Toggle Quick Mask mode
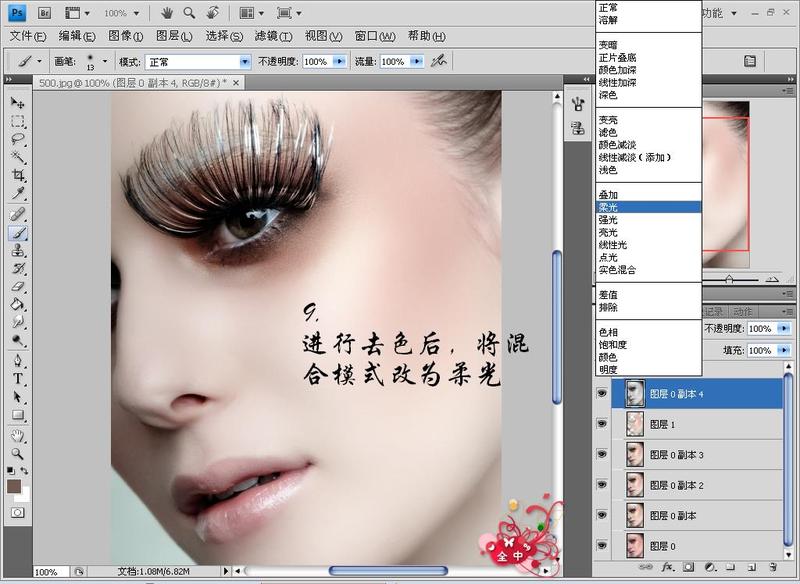Viewport: 800px width, 584px height. point(18,513)
